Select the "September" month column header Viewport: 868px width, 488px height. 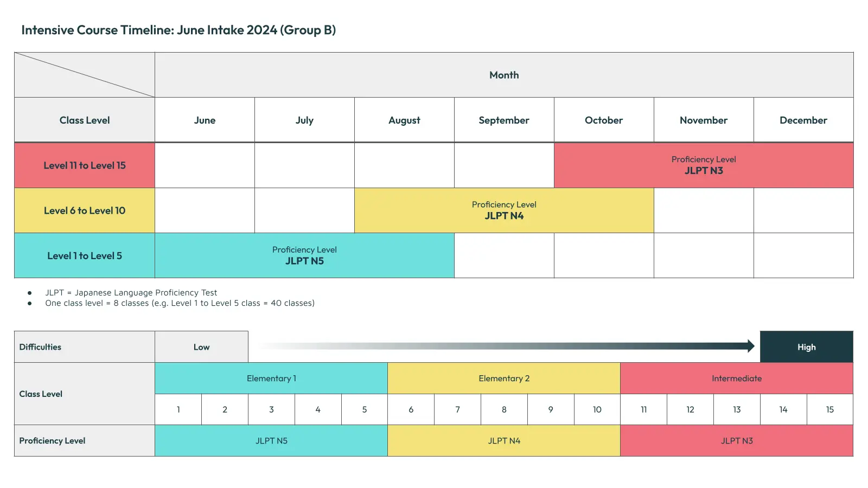click(x=504, y=120)
